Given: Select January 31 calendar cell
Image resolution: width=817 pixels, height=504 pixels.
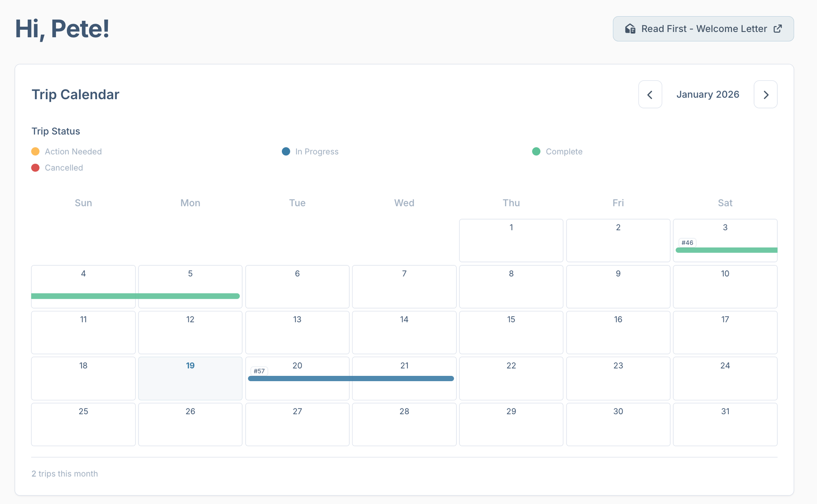Looking at the screenshot, I should pos(725,424).
